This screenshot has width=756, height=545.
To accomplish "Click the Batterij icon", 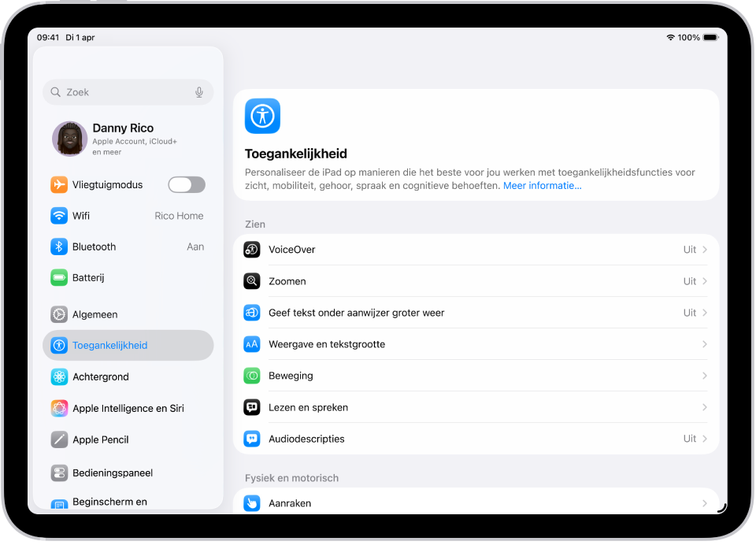I will click(59, 277).
